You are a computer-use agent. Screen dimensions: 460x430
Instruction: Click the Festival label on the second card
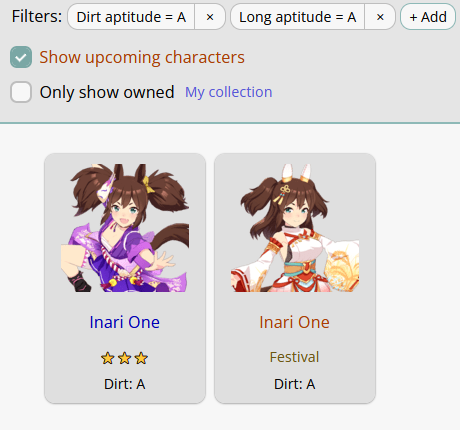(x=295, y=357)
